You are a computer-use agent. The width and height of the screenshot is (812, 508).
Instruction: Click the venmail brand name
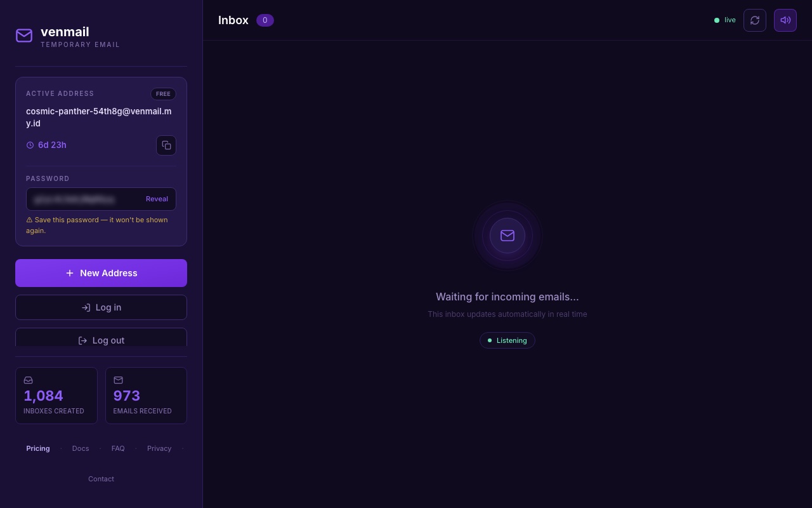coord(65,32)
